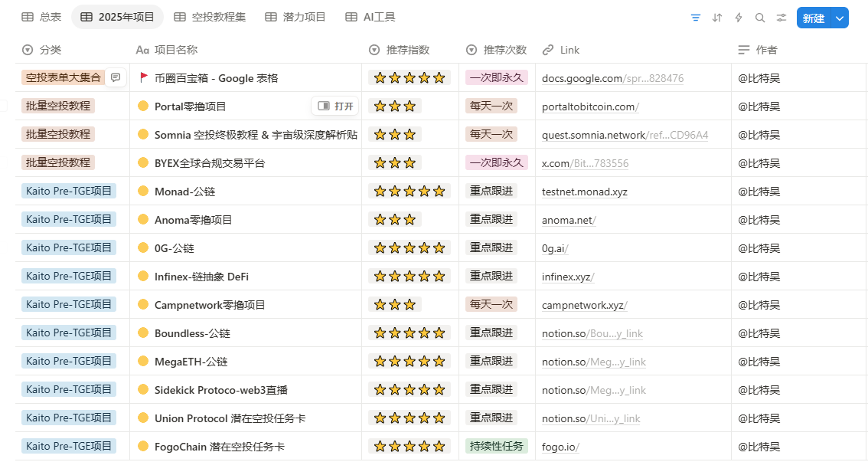Click the 新建 button

pyautogui.click(x=814, y=18)
